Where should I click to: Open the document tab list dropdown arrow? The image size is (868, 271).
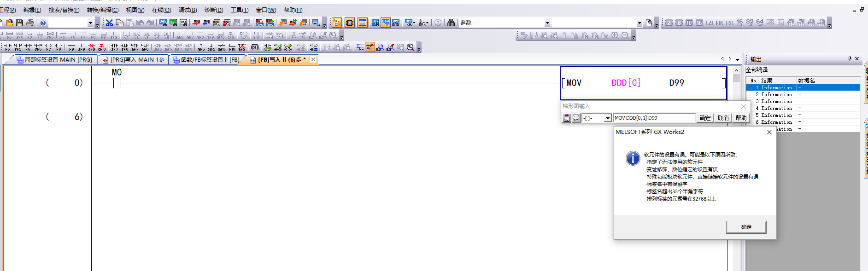point(738,59)
